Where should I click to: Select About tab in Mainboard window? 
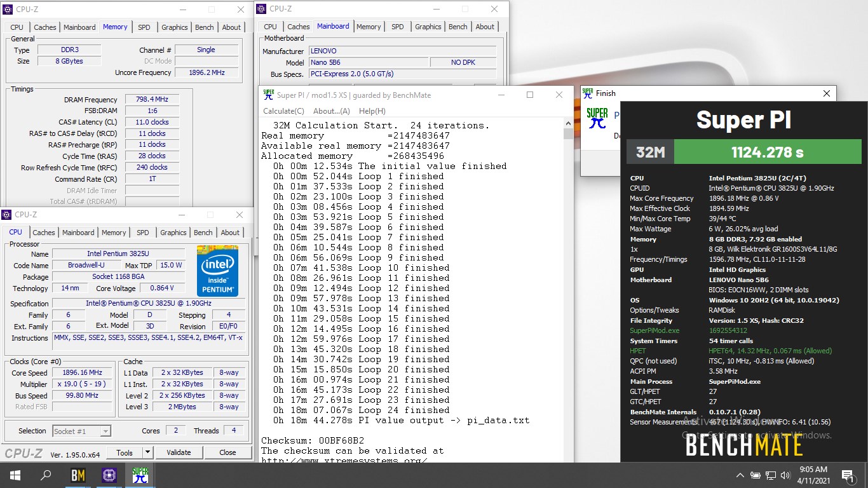click(485, 27)
